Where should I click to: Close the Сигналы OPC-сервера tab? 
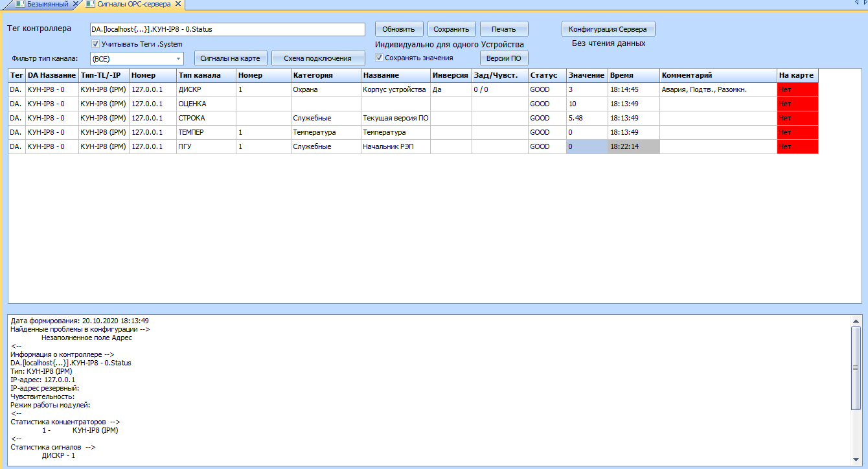[177, 5]
